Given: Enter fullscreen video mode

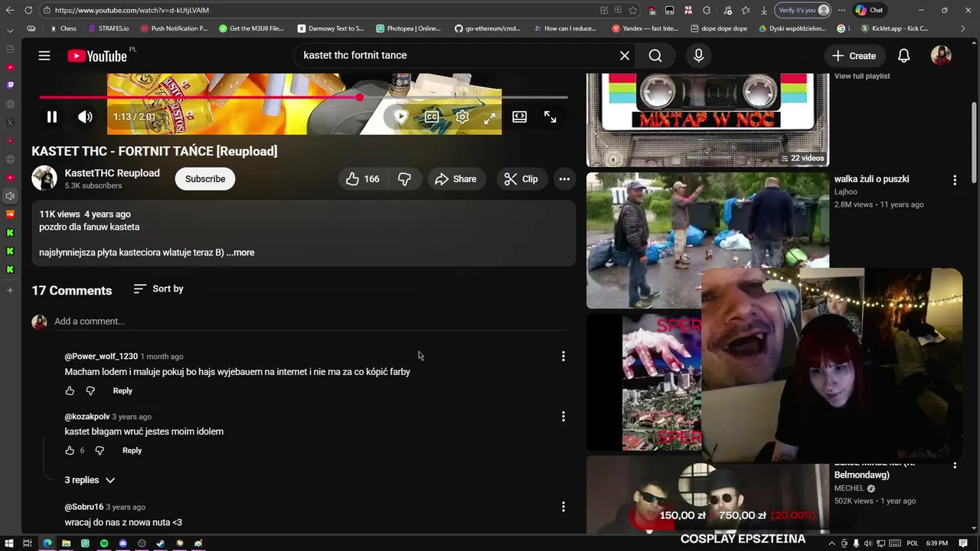Looking at the screenshot, I should pos(550,117).
